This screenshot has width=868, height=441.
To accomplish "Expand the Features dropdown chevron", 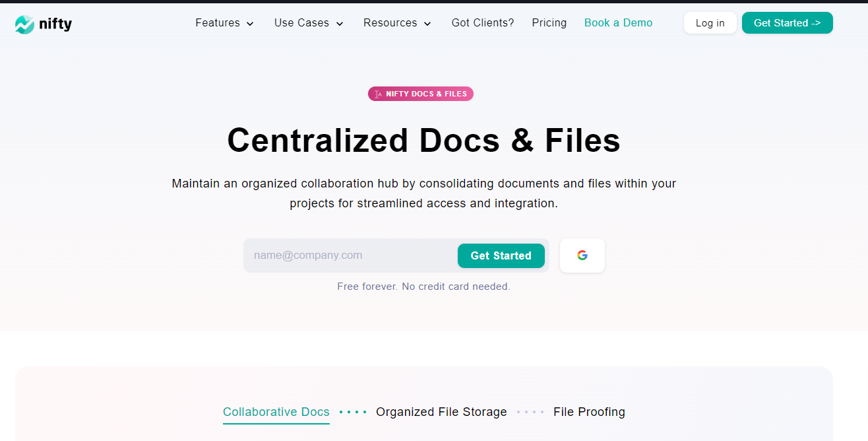I will tap(250, 24).
